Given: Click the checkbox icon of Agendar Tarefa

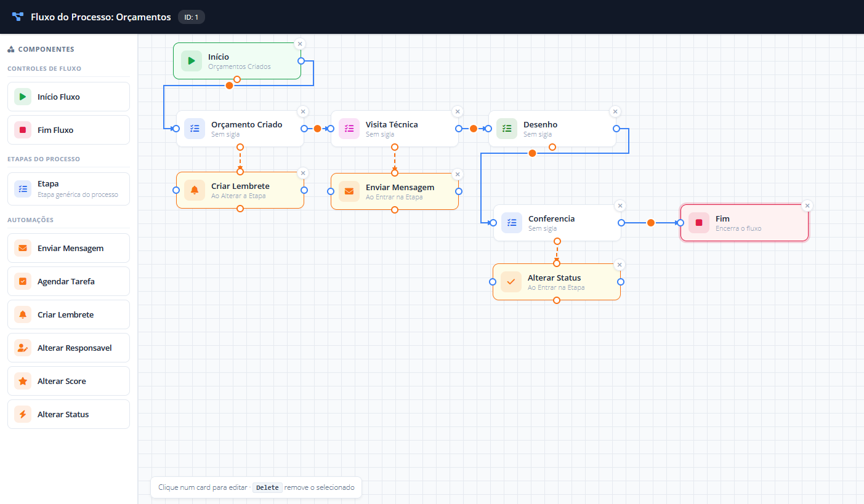Looking at the screenshot, I should pos(23,281).
